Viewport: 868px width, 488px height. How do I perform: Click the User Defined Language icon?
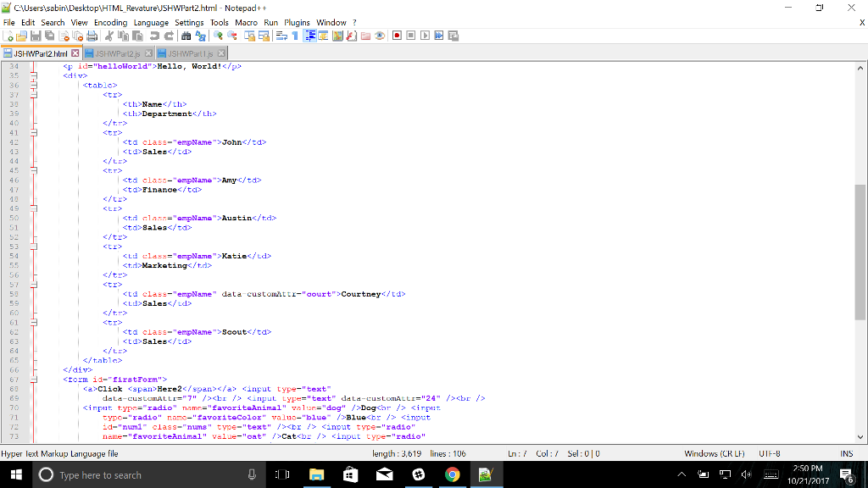[323, 36]
